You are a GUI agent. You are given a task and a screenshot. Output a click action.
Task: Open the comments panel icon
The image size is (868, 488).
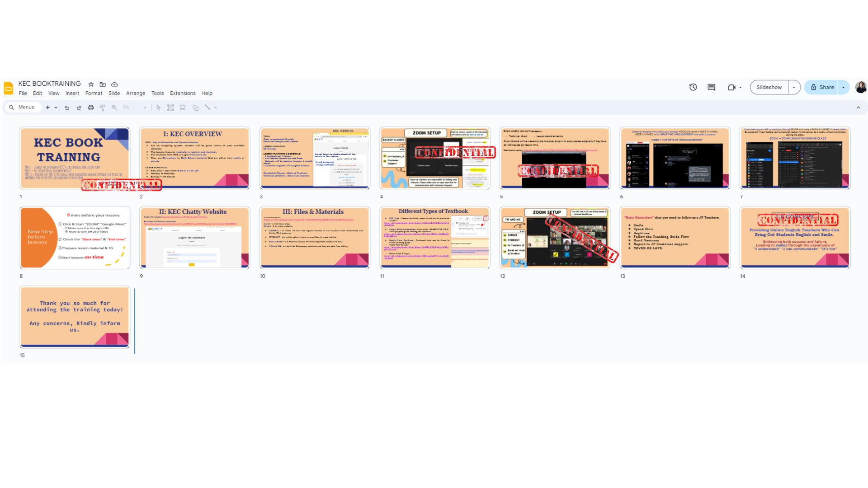tap(711, 87)
